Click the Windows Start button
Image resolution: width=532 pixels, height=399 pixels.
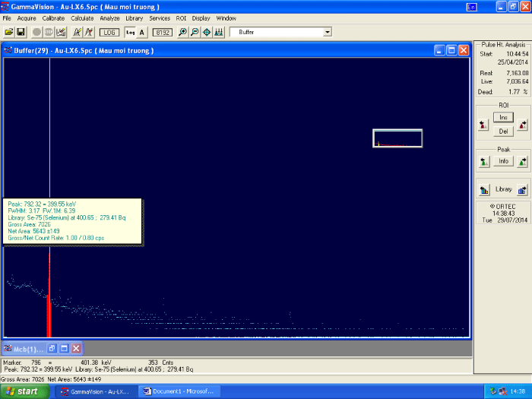click(24, 391)
